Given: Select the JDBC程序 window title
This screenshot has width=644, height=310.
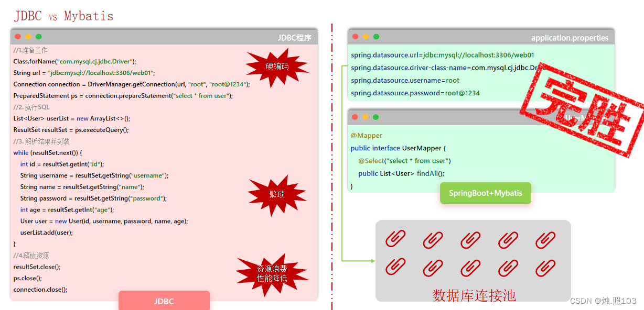Looking at the screenshot, I should pyautogui.click(x=295, y=38).
